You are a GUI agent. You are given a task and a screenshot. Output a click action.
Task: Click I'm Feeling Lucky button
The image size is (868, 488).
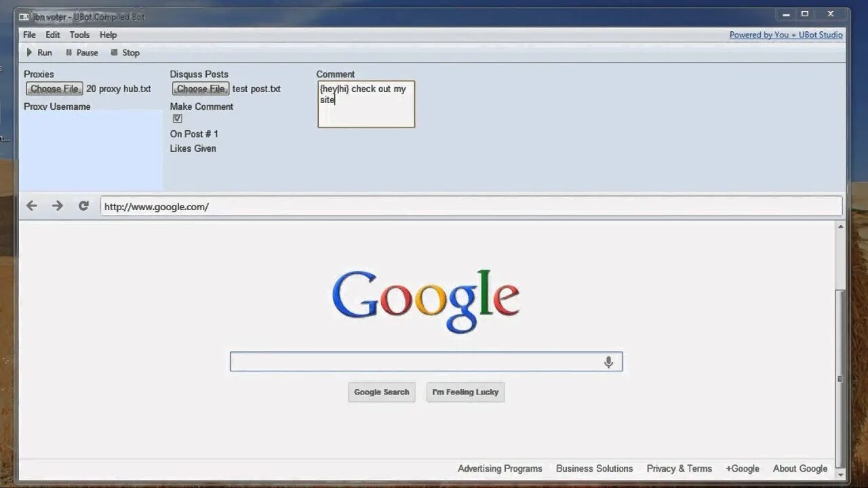(x=465, y=392)
